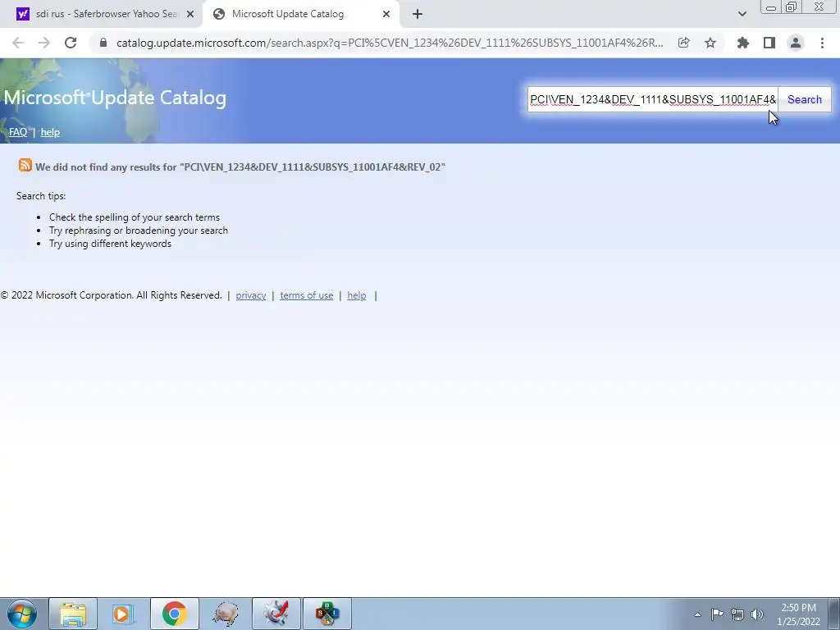Close the sdi rus Yahoo Search tab
Image resolution: width=840 pixels, height=630 pixels.
pos(190,14)
